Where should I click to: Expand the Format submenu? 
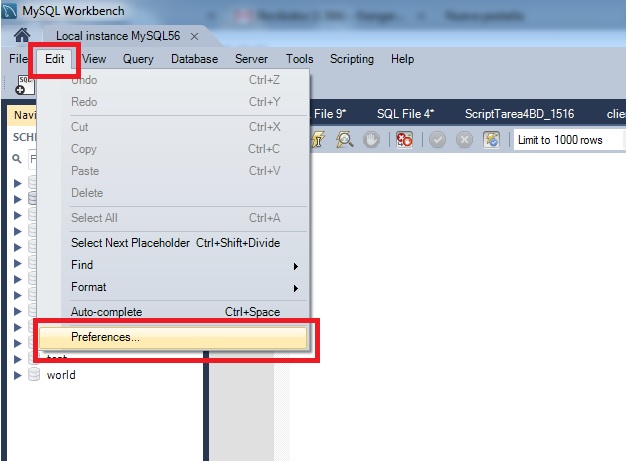coord(173,287)
